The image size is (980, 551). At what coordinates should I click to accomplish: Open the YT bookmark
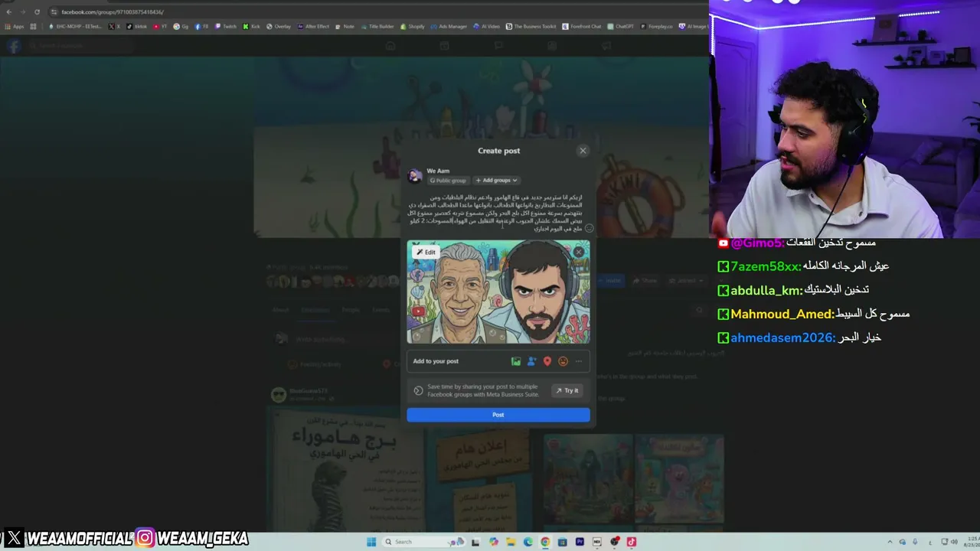coord(160,26)
